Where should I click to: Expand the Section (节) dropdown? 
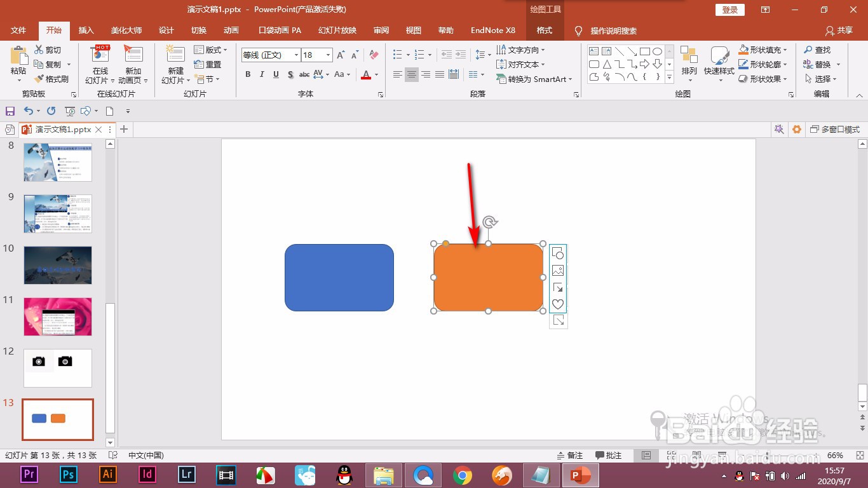(x=207, y=79)
